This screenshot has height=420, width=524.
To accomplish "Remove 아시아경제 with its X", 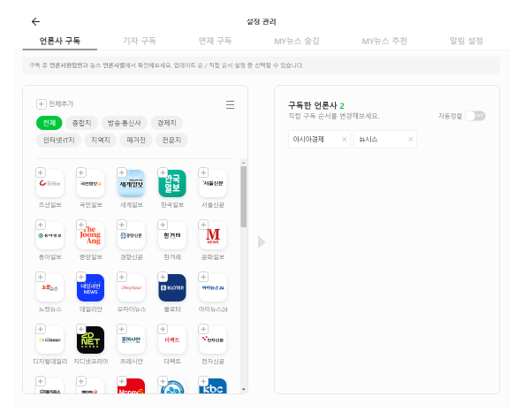I will [345, 139].
